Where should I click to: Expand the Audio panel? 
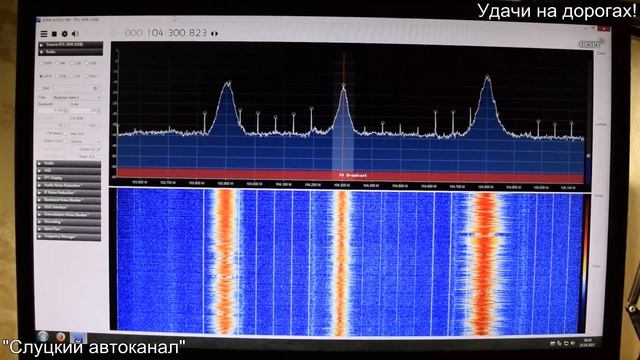click(69, 163)
